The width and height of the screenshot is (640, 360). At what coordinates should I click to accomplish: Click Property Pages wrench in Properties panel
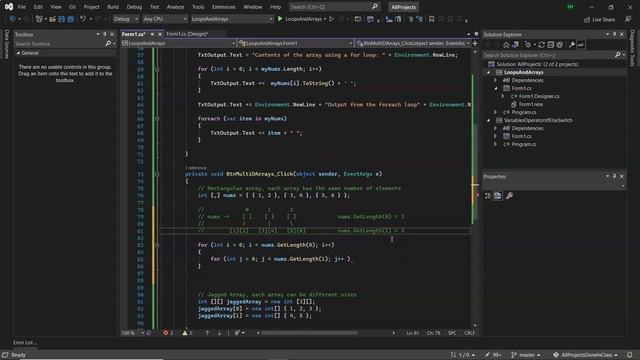tap(509, 196)
